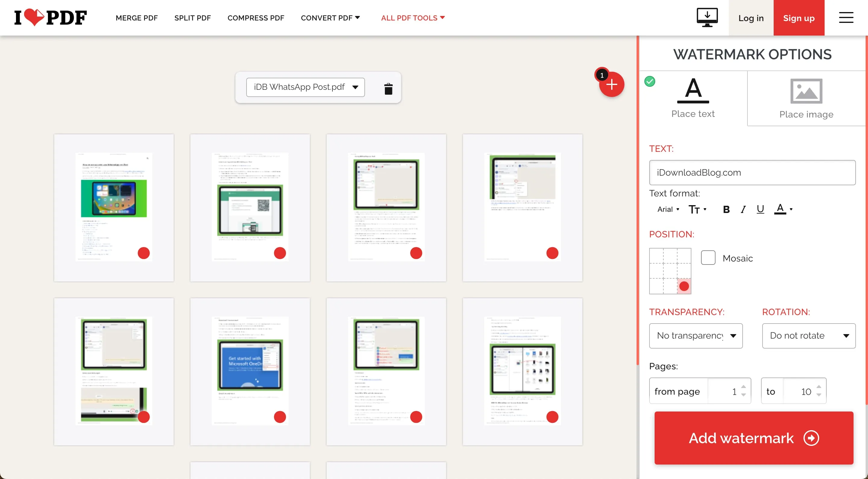
Task: Open the Compress PDF tool
Action: coord(256,18)
